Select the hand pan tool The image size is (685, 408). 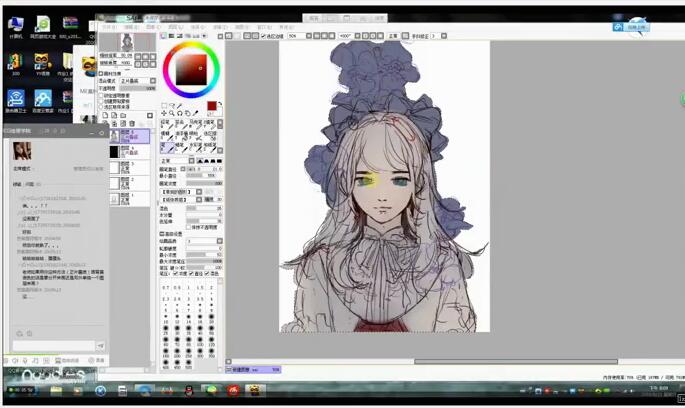[x=187, y=113]
